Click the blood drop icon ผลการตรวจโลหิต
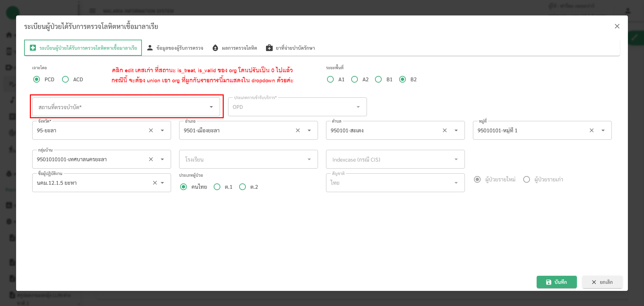 (215, 48)
